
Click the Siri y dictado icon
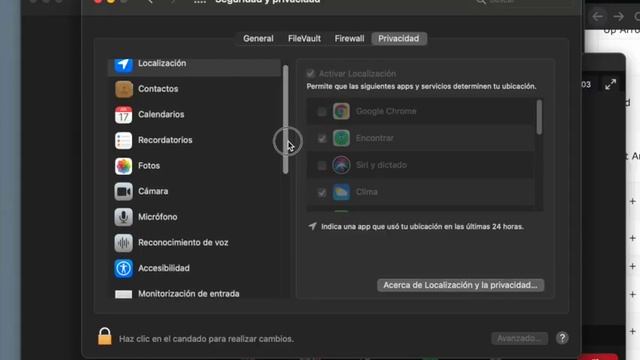341,165
